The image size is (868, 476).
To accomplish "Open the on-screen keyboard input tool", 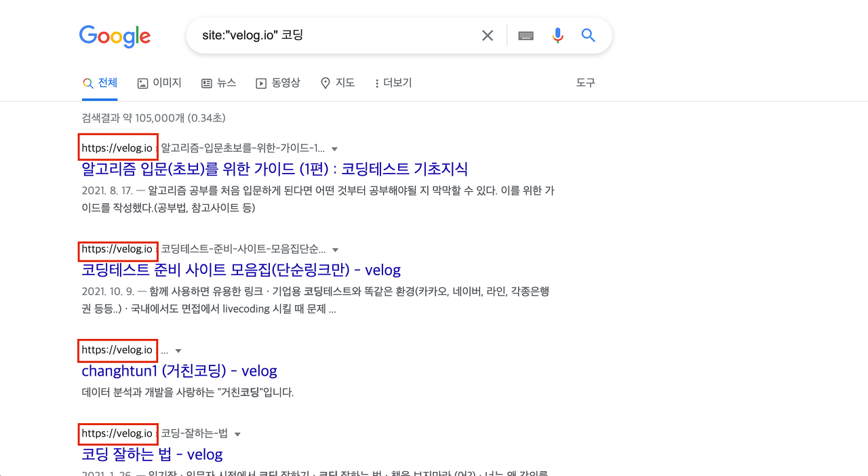I will (x=526, y=35).
